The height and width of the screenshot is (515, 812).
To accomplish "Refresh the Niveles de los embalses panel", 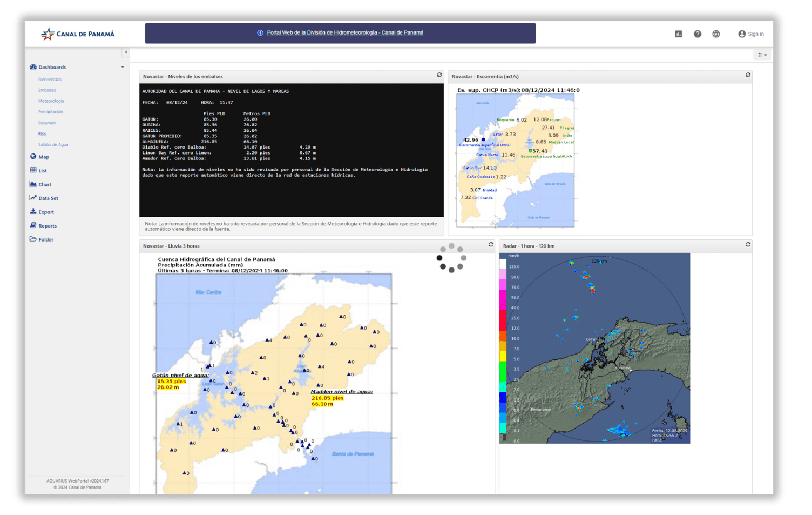I will tap(439, 75).
